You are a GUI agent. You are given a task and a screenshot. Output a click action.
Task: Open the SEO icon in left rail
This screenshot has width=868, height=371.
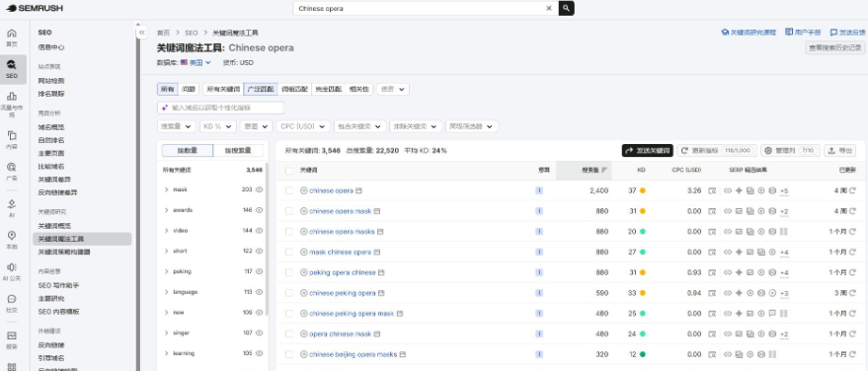(12, 65)
